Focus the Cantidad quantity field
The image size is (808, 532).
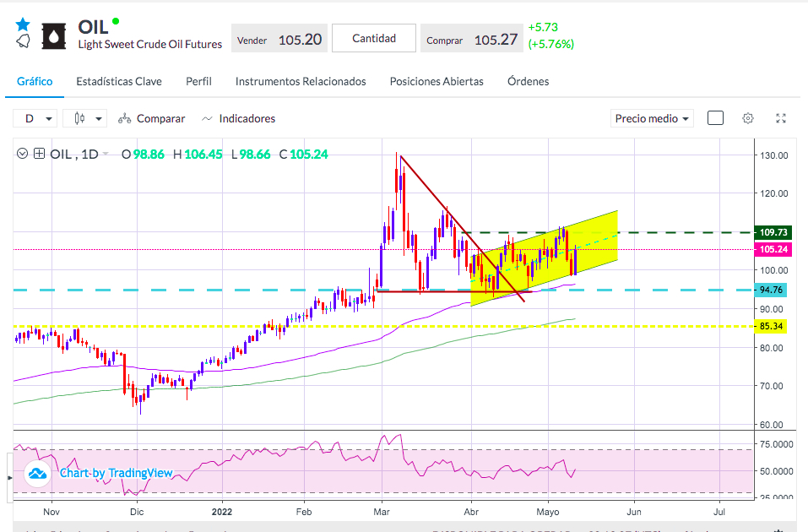tap(374, 38)
